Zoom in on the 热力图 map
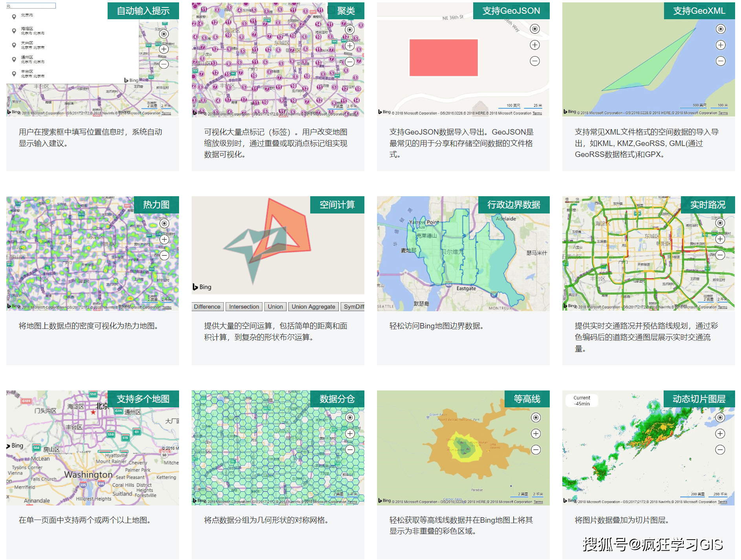Image resolution: width=741 pixels, height=560 pixels. [x=164, y=239]
